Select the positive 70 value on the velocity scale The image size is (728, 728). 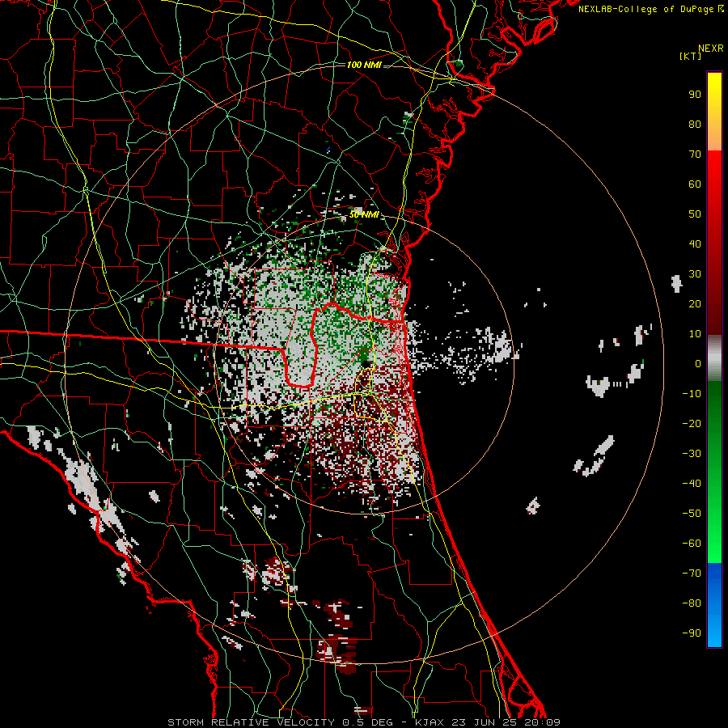[695, 154]
